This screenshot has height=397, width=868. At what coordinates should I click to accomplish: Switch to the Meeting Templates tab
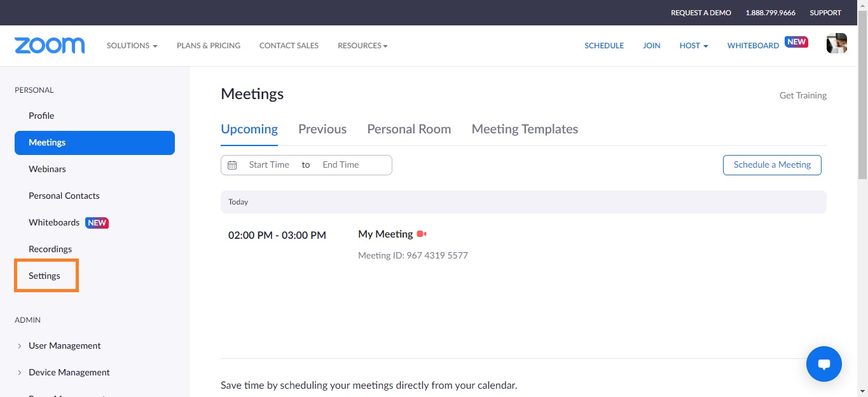(x=524, y=129)
